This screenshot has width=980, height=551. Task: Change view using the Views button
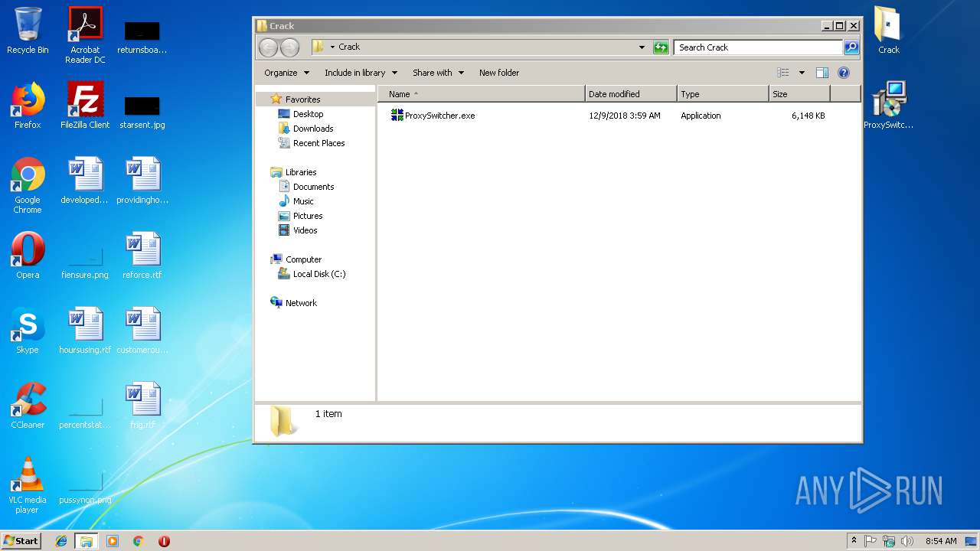click(783, 73)
